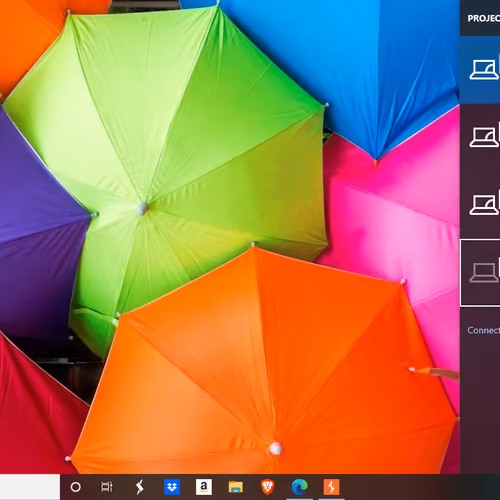The image size is (500, 500).
Task: Select the outlined fourth projection option
Action: point(480,272)
